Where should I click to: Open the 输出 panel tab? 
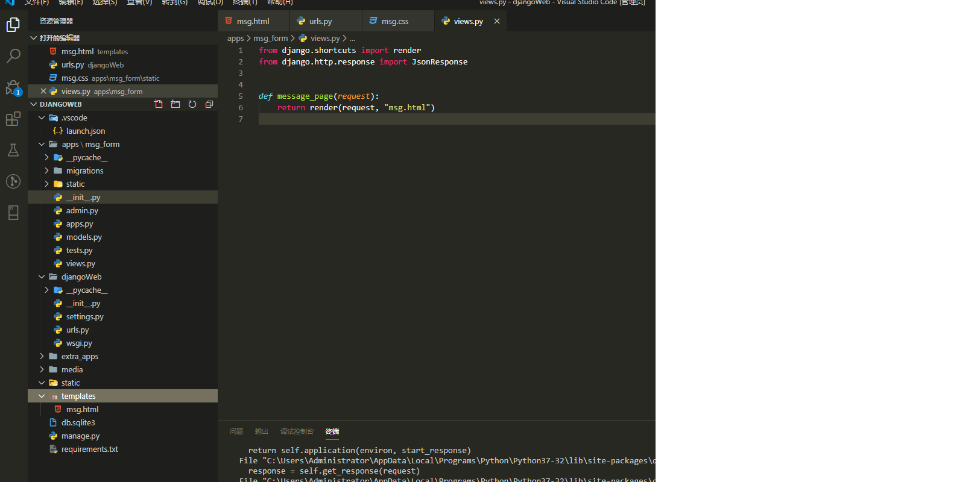click(x=262, y=431)
